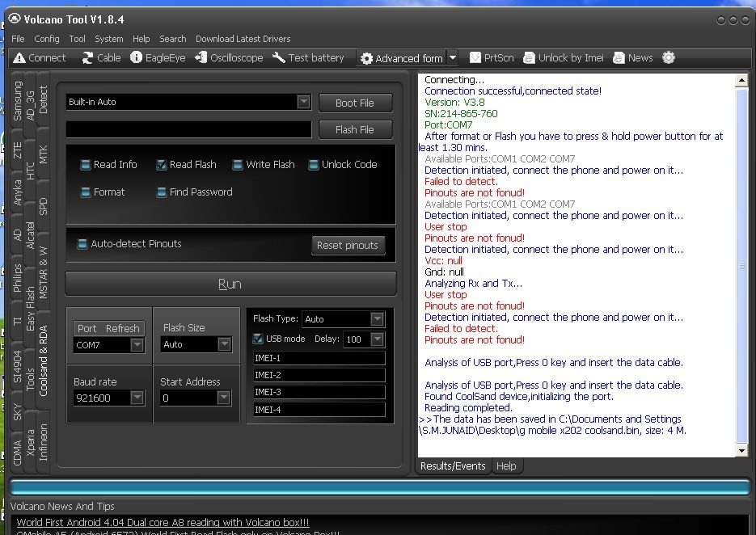Toggle Auto-detect Pinouts checkbox

pyautogui.click(x=82, y=244)
